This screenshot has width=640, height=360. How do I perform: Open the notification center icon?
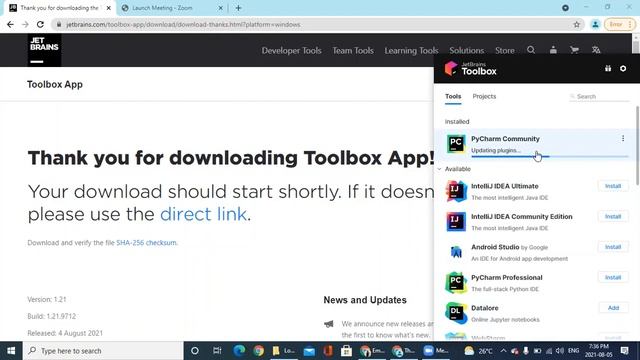624,351
